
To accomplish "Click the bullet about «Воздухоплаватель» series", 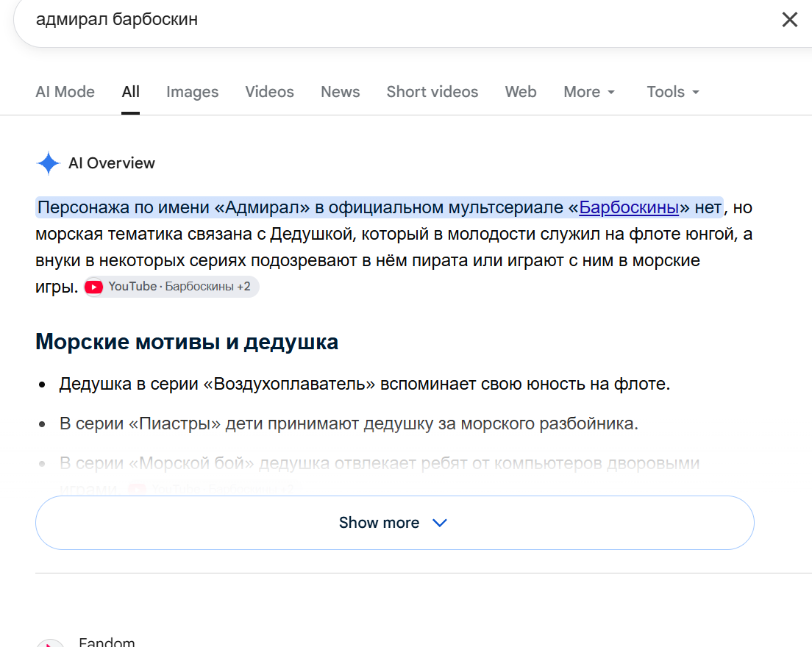I will [365, 384].
